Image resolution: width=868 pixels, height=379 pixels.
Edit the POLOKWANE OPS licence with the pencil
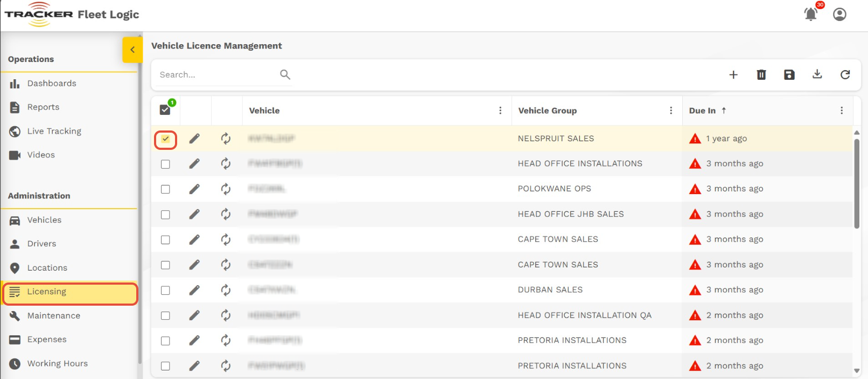pyautogui.click(x=194, y=189)
